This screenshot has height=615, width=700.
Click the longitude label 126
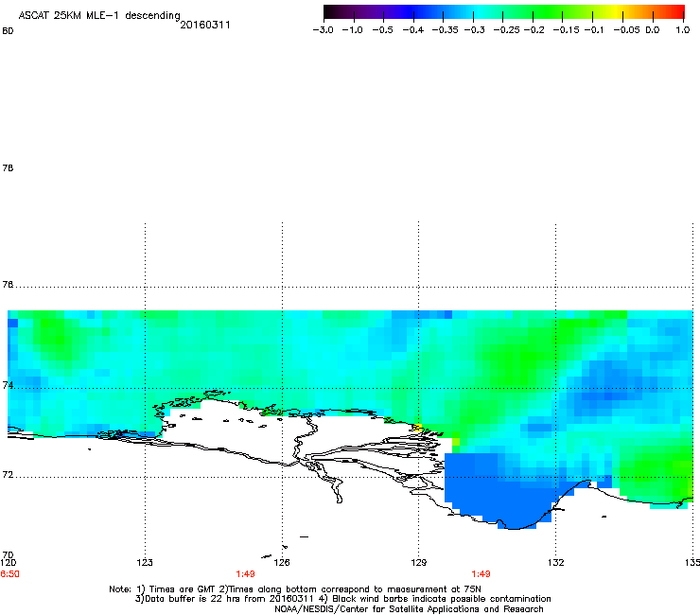[x=282, y=563]
